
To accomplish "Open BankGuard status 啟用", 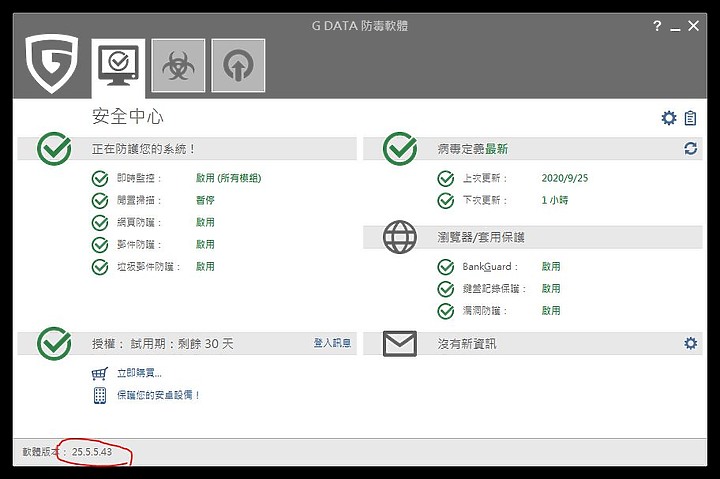I will coord(551,266).
